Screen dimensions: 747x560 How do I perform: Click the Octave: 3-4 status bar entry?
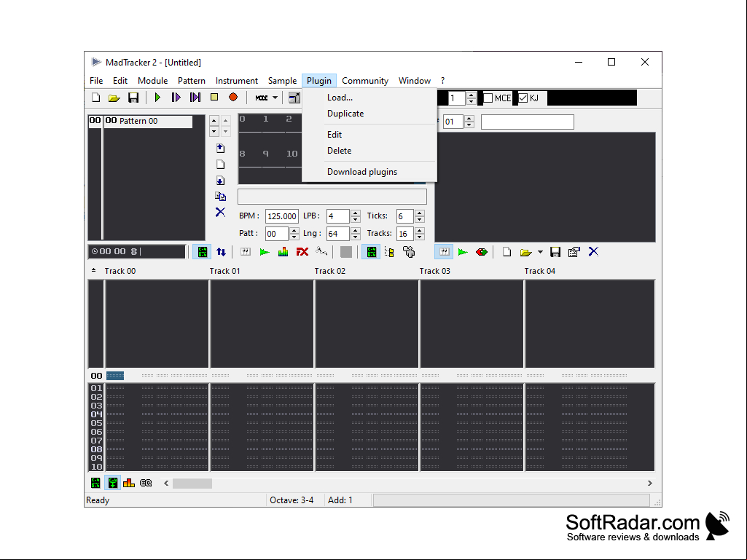[x=292, y=500]
